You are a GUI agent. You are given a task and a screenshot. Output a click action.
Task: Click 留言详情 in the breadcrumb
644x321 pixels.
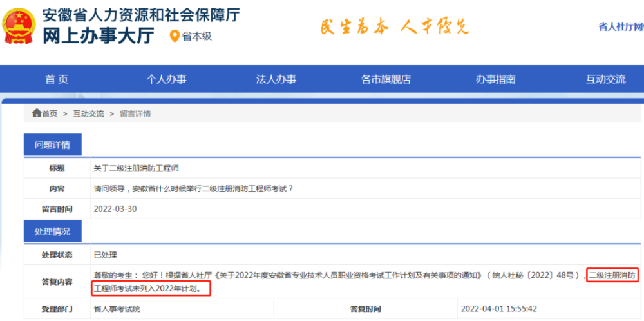(135, 114)
